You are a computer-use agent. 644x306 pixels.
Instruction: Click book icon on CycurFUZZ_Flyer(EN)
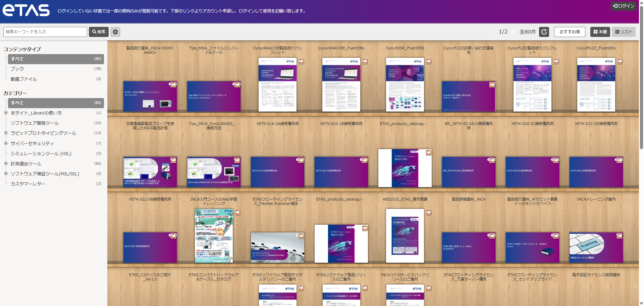[x=619, y=61]
